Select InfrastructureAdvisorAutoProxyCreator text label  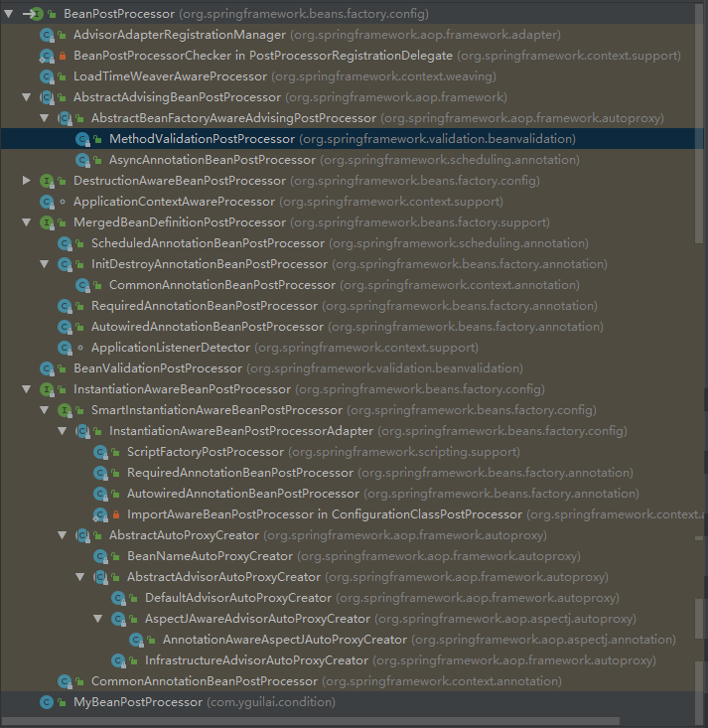click(256, 660)
